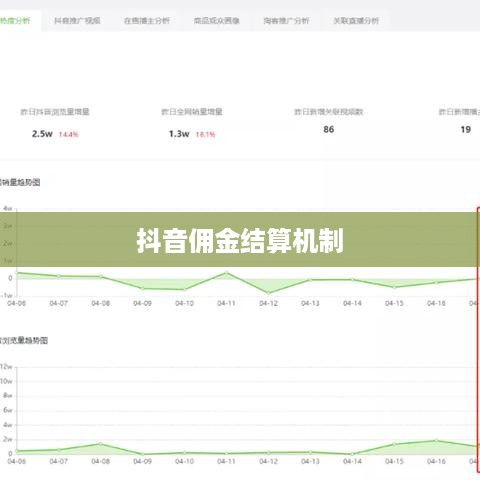The height and width of the screenshot is (480, 480).
Task: Switch to the 抖音推广视频 tab
Action: 77,21
